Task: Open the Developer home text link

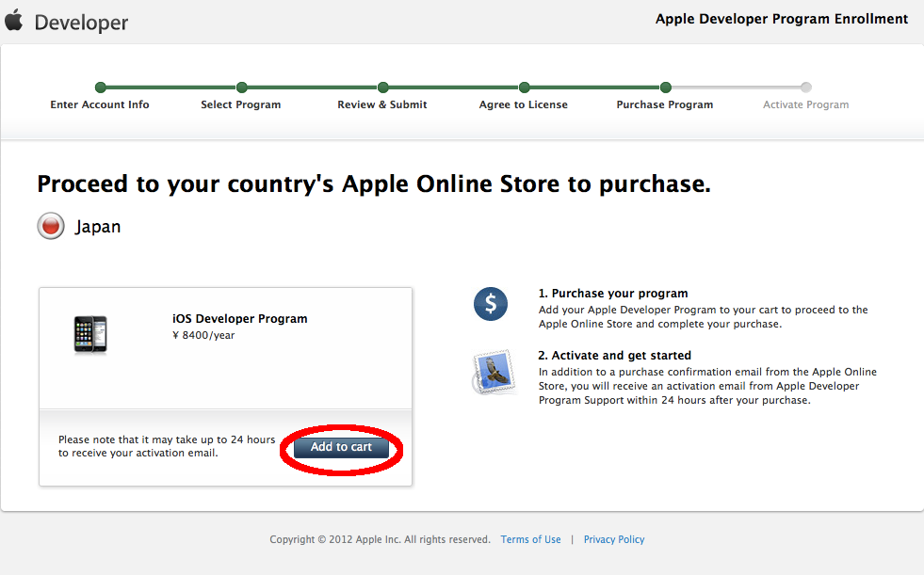Action: pyautogui.click(x=81, y=23)
